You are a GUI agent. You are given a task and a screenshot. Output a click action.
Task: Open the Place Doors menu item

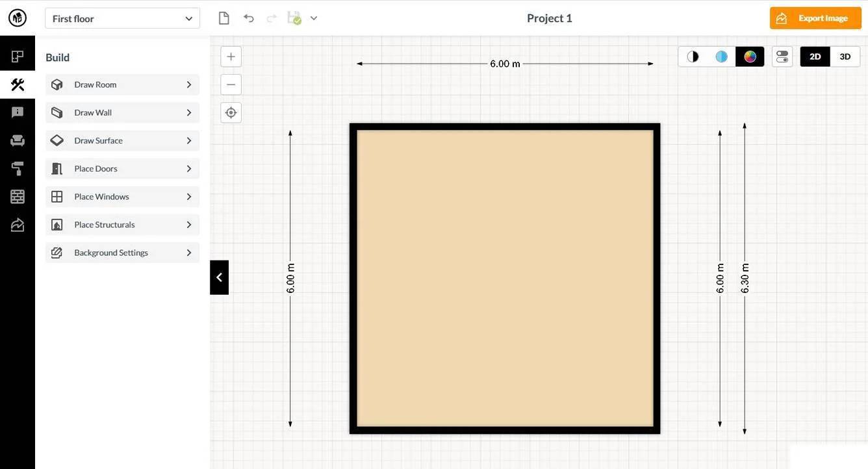[x=122, y=169]
